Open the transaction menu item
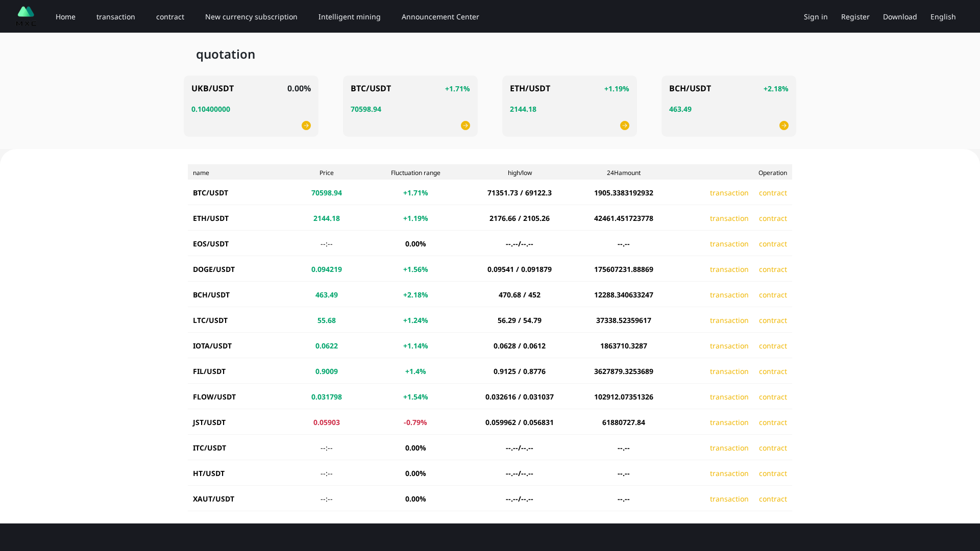 pyautogui.click(x=115, y=16)
